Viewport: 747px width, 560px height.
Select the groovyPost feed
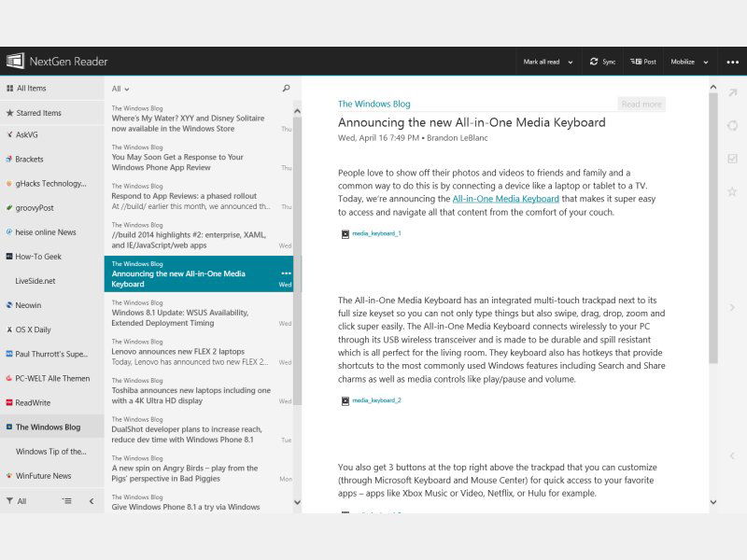click(52, 207)
